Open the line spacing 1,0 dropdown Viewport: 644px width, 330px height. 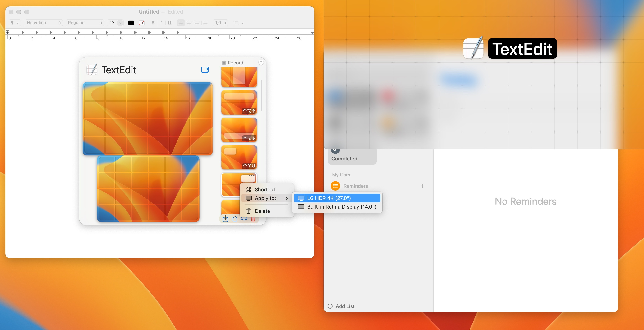tap(220, 23)
